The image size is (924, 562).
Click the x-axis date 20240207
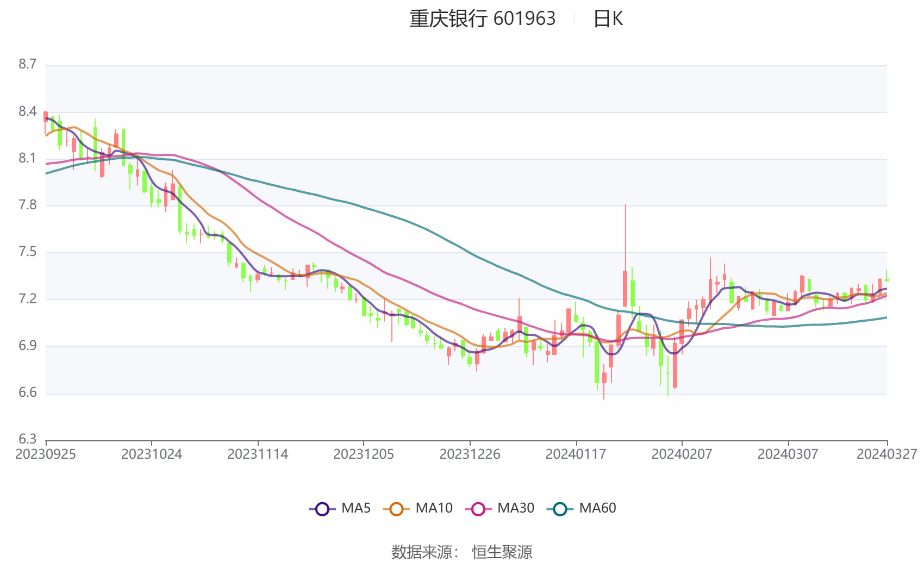pos(682,454)
